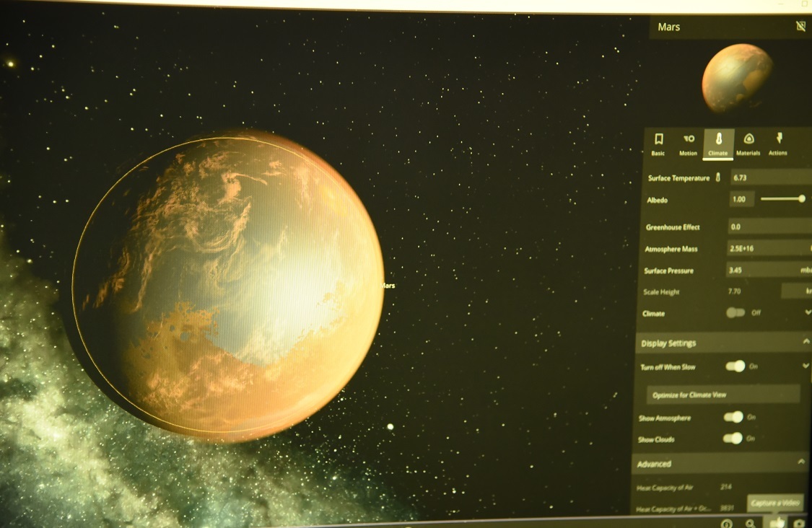
Task: Expand Turn off When Slow options chevron
Action: tap(806, 366)
